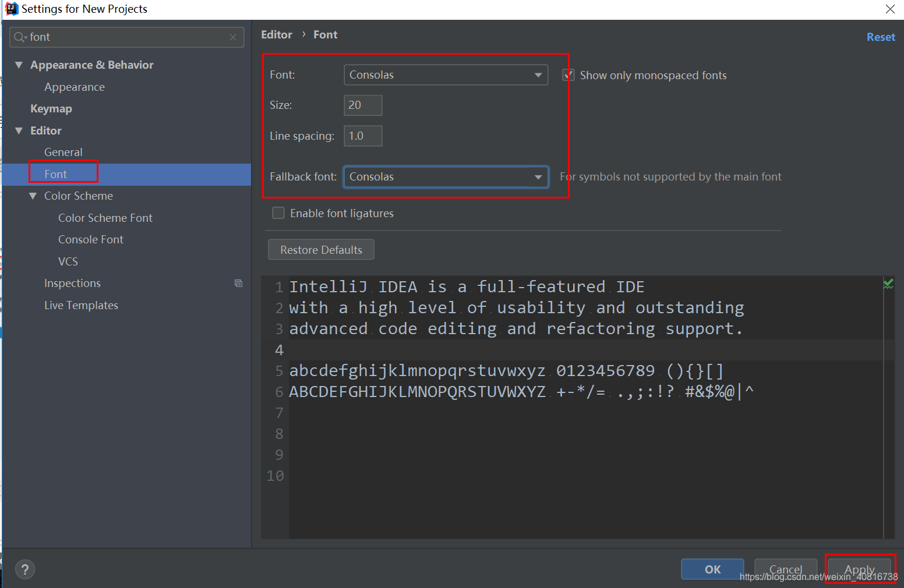Click preview line 'IntelliJ IDEA is a full-featured IDE'
The height and width of the screenshot is (588, 904).
point(467,287)
